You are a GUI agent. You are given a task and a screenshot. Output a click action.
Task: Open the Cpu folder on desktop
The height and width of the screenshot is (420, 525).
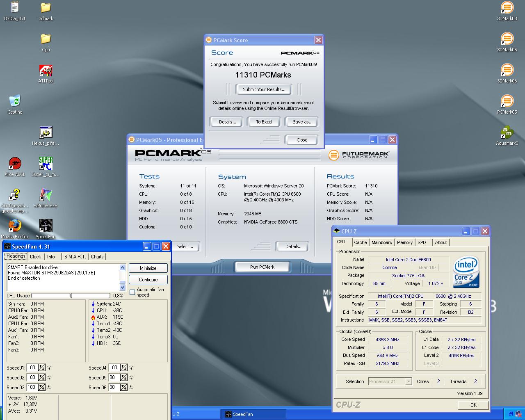pos(46,42)
